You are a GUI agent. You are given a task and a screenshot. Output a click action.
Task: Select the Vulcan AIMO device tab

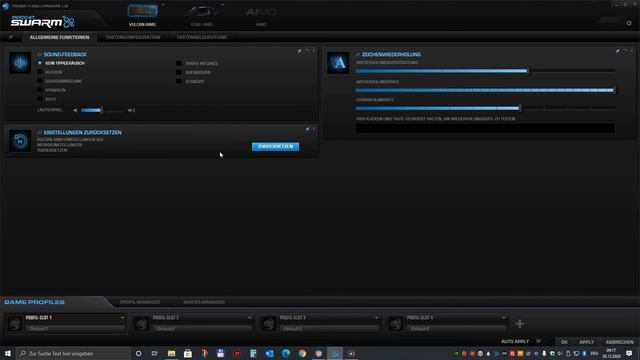click(x=142, y=16)
